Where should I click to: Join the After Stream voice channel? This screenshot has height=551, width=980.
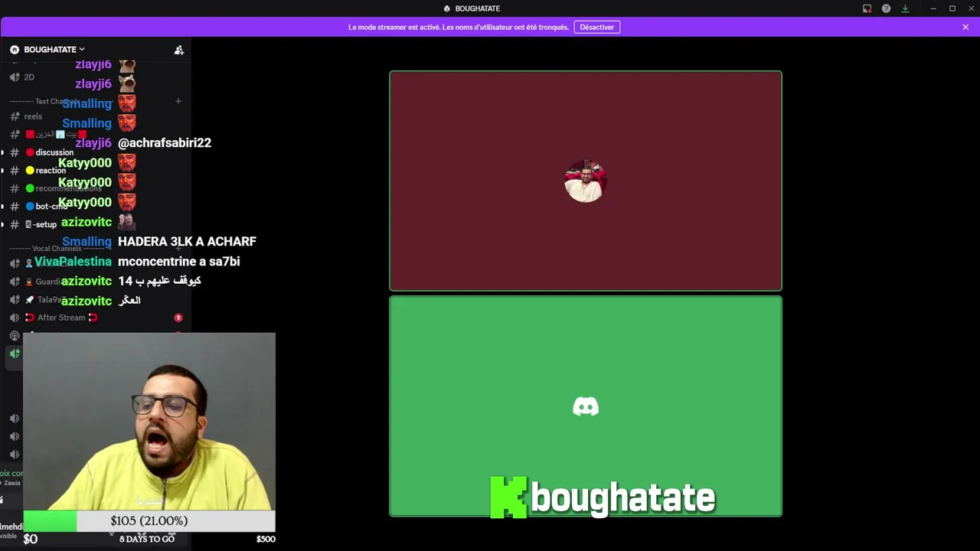coord(61,318)
